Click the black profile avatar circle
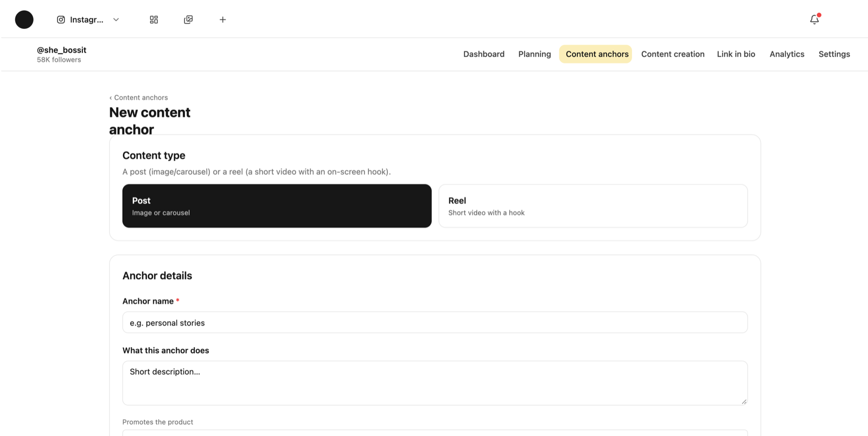Image resolution: width=868 pixels, height=436 pixels. click(24, 20)
